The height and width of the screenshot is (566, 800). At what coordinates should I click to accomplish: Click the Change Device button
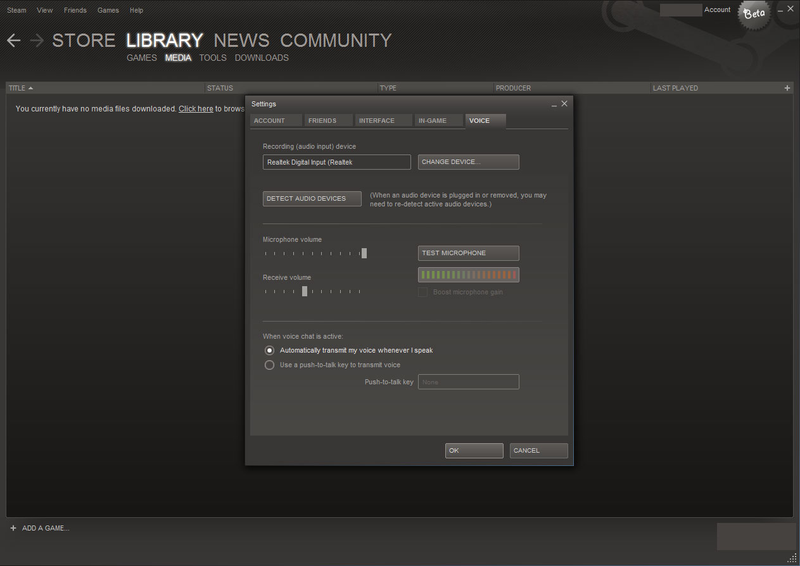(468, 162)
